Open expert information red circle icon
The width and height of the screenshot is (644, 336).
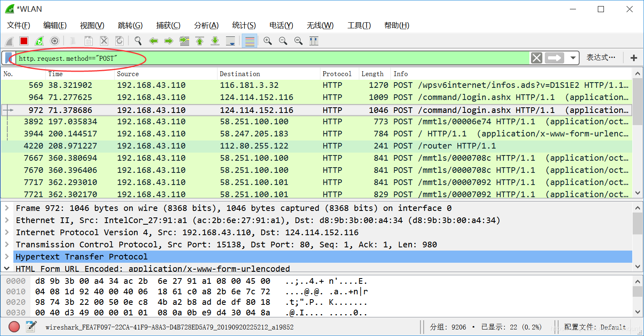point(14,327)
